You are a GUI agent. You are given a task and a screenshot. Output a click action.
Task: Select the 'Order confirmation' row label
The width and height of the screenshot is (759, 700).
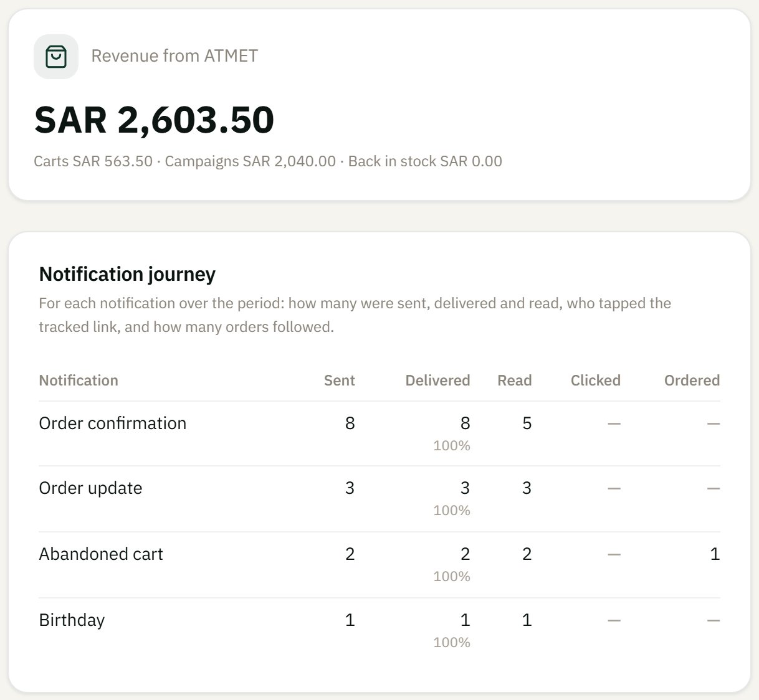[113, 423]
